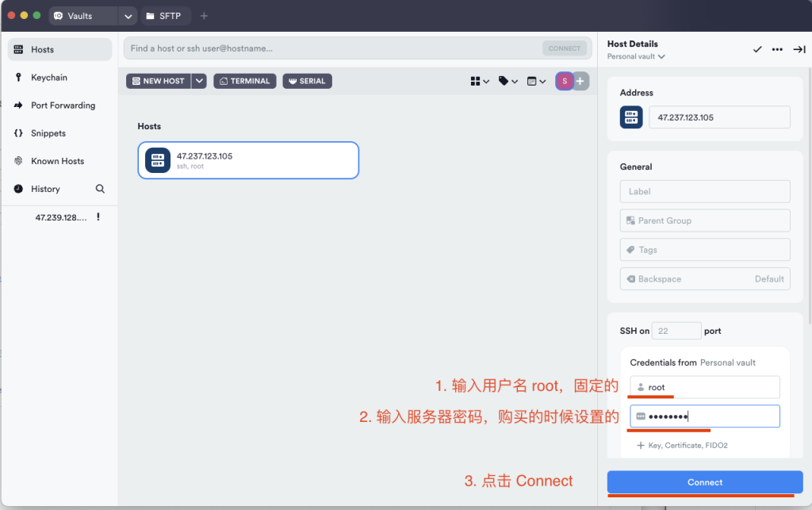
Task: Open the sort order calendar dropdown
Action: [536, 81]
